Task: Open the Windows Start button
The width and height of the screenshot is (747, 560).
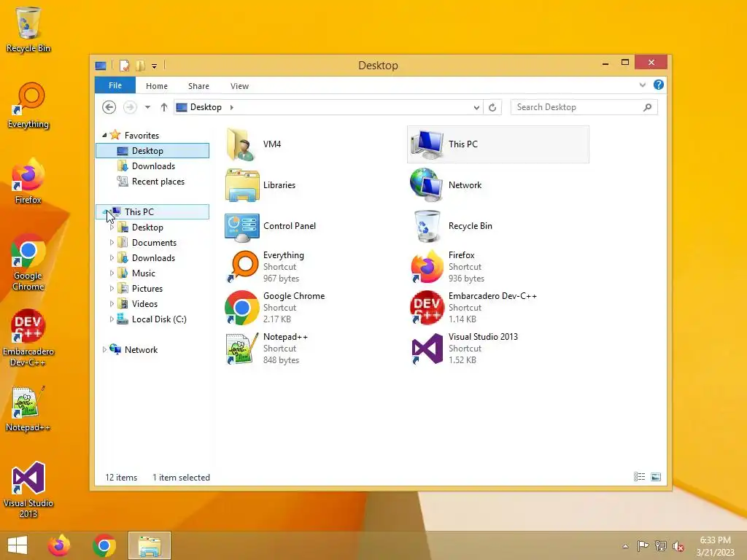Action: pos(18,545)
